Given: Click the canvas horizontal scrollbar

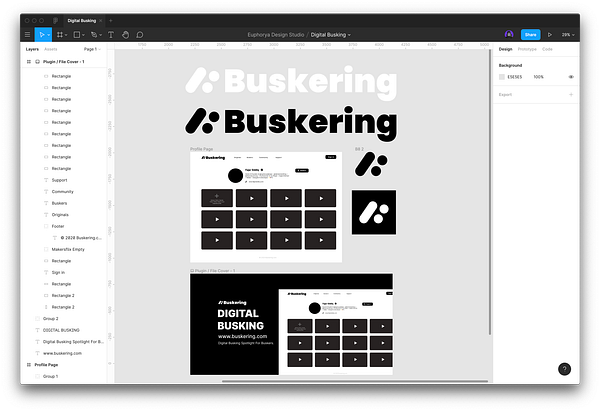Looking at the screenshot, I should 355,381.
